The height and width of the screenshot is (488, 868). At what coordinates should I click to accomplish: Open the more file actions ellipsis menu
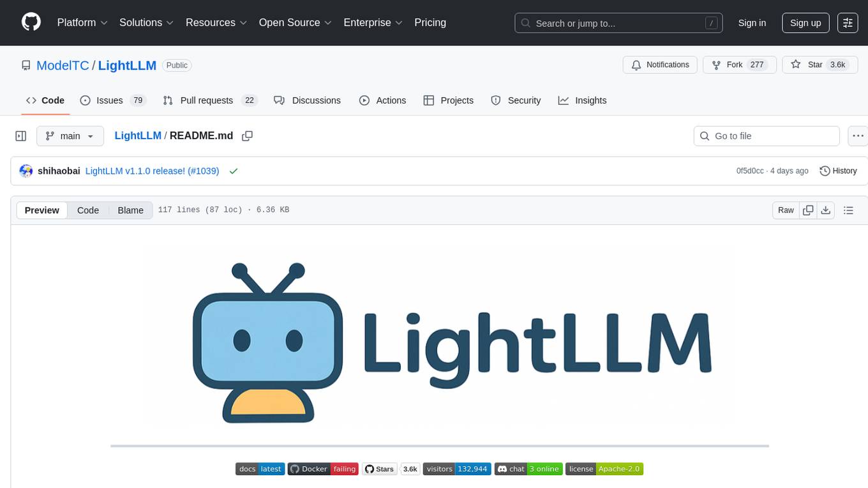(x=858, y=136)
